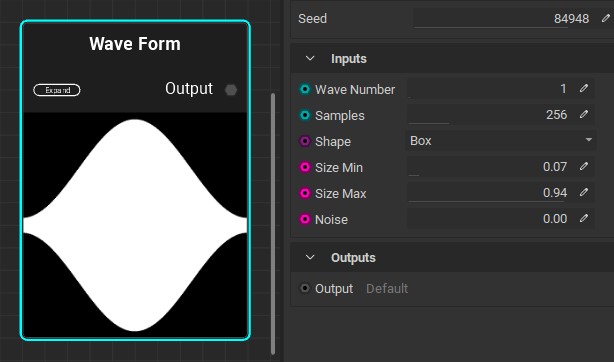Image resolution: width=614 pixels, height=362 pixels.
Task: Click the Output connector port on Wave Form node
Action: click(231, 90)
